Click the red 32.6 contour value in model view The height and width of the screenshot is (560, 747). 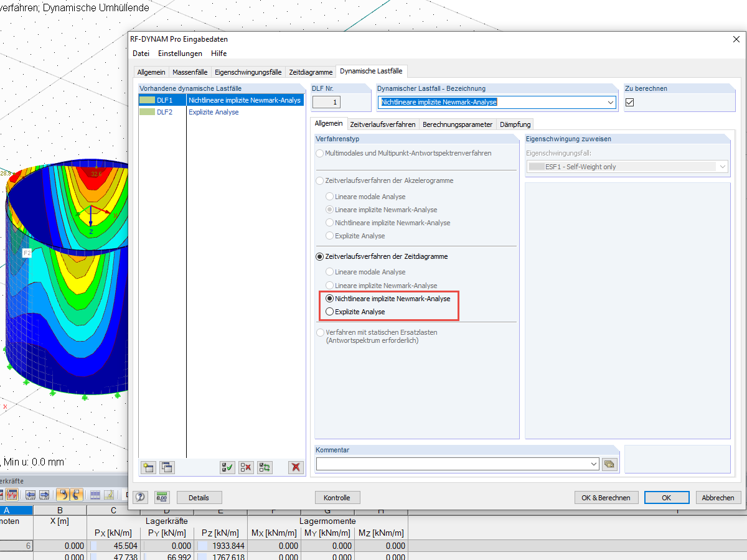[x=96, y=174]
